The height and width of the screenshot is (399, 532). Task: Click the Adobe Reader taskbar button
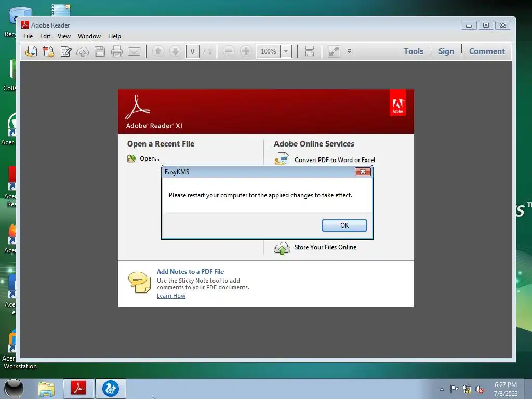tap(78, 389)
